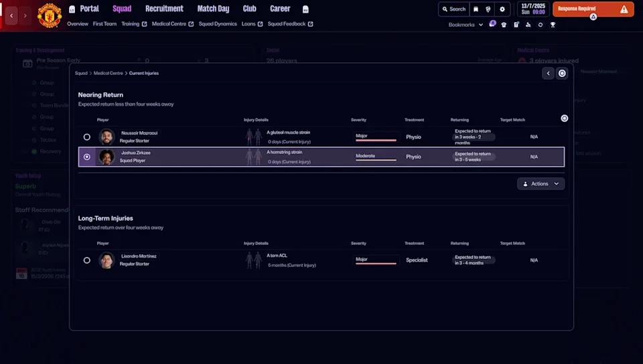Open the notifications icon with purple badge
Viewport: 643px width, 364px height.
pos(492,24)
